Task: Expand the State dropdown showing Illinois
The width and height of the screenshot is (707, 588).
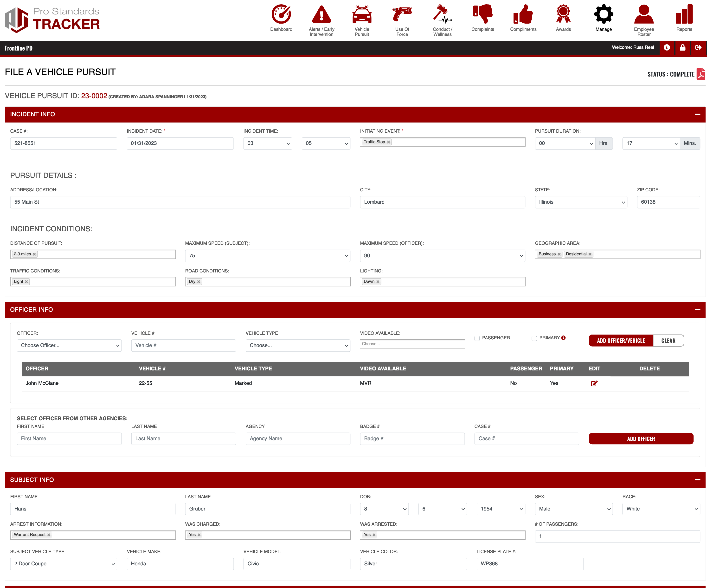Action: click(x=581, y=202)
